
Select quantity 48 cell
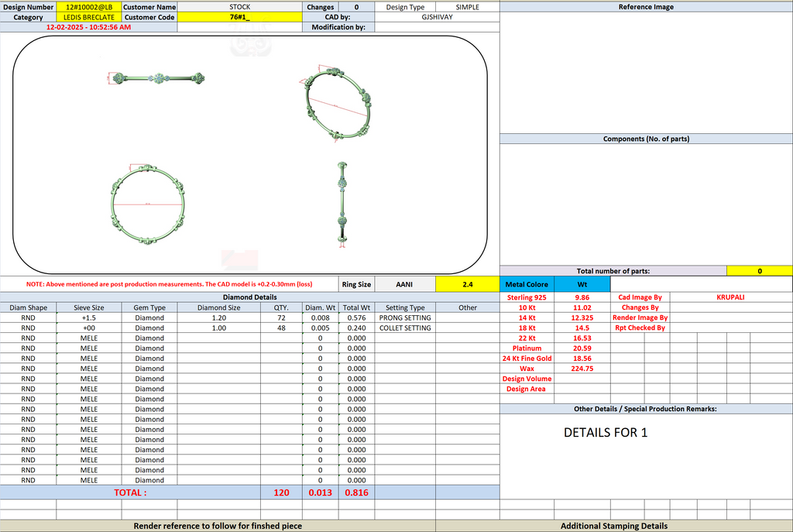[x=281, y=328]
